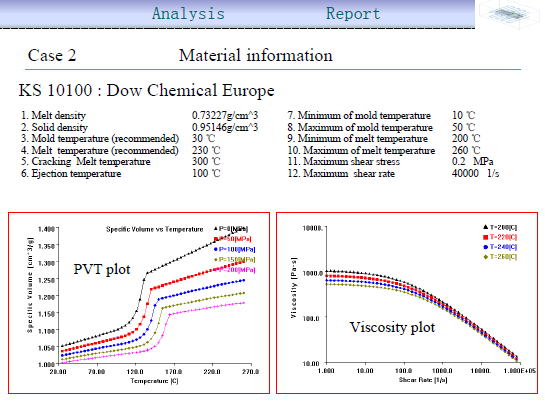The width and height of the screenshot is (545, 405).
Task: Select the value 0.95146g/cm^3
Action: coord(225,127)
